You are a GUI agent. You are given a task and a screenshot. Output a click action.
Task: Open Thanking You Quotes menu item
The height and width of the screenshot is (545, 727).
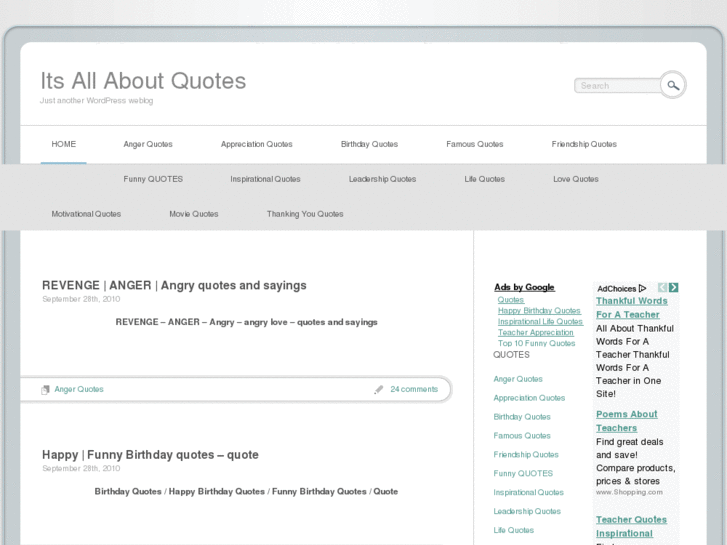pyautogui.click(x=305, y=214)
